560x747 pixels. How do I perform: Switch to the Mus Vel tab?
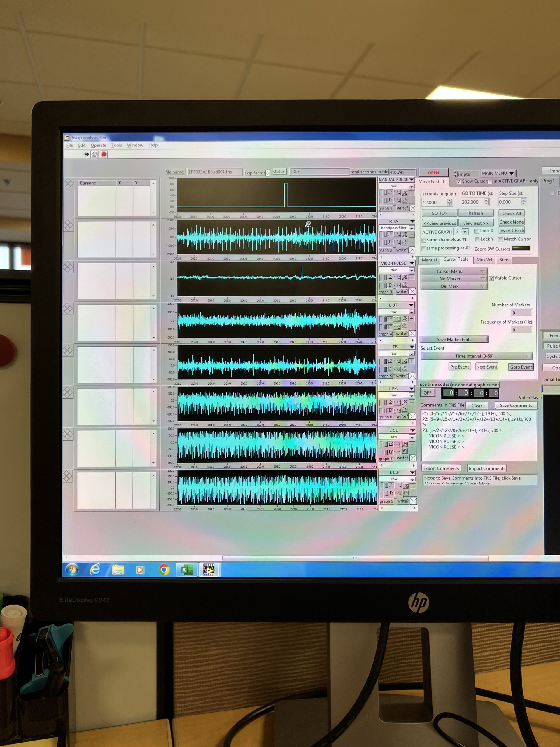484,260
